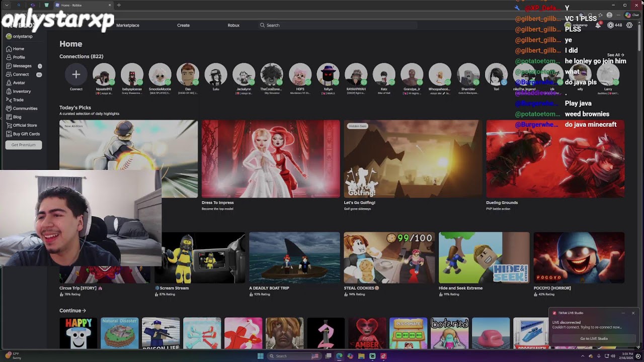Image resolution: width=644 pixels, height=362 pixels.
Task: Click See All connections link
Action: (615, 55)
